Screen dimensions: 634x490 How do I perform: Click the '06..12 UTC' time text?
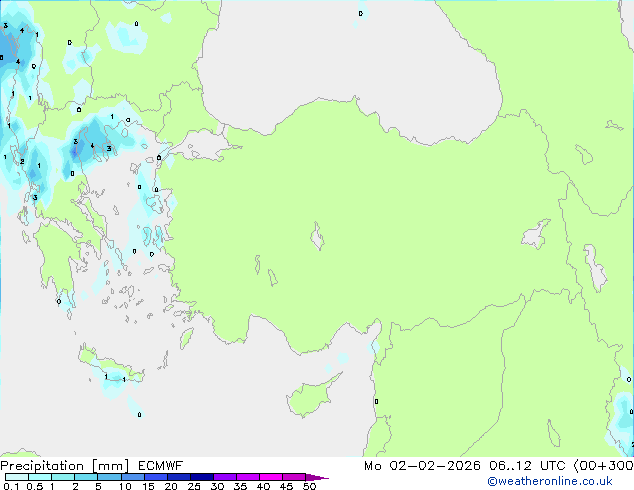tap(527, 466)
